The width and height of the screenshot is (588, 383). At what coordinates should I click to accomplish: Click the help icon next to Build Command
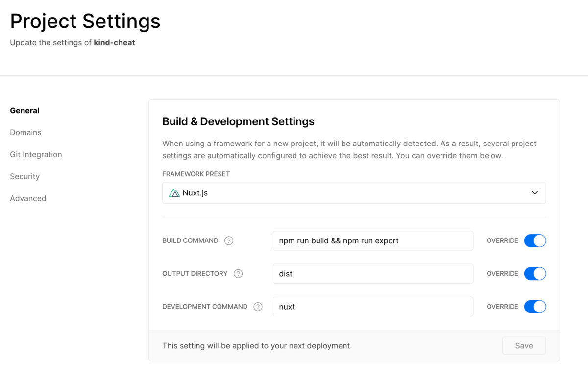(x=229, y=240)
